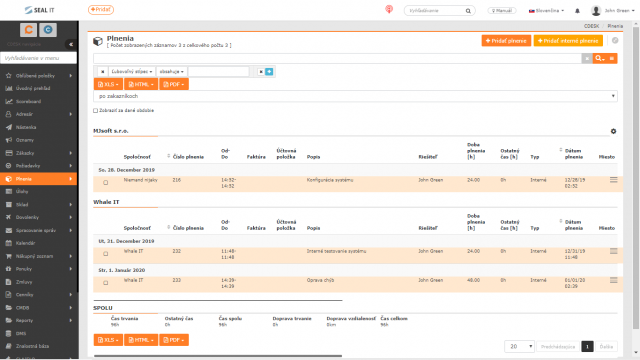Open the page size 20 dropdown
The height and width of the screenshot is (360, 640).
click(x=519, y=347)
